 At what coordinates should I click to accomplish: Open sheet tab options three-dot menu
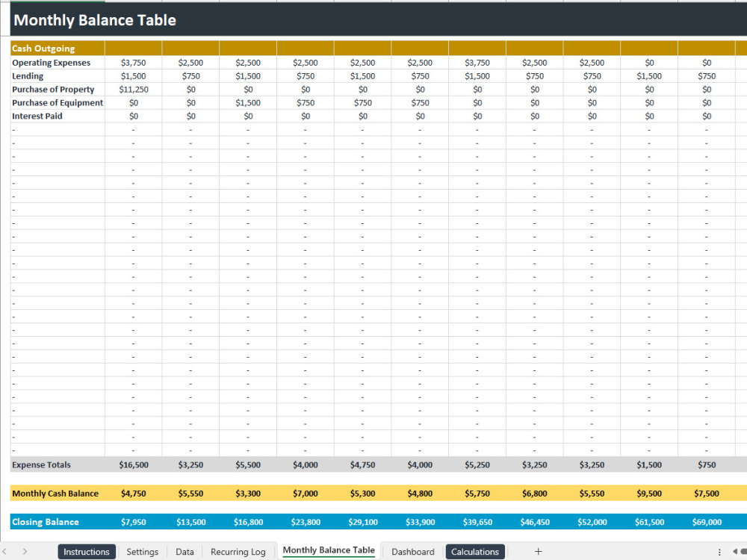pos(719,552)
